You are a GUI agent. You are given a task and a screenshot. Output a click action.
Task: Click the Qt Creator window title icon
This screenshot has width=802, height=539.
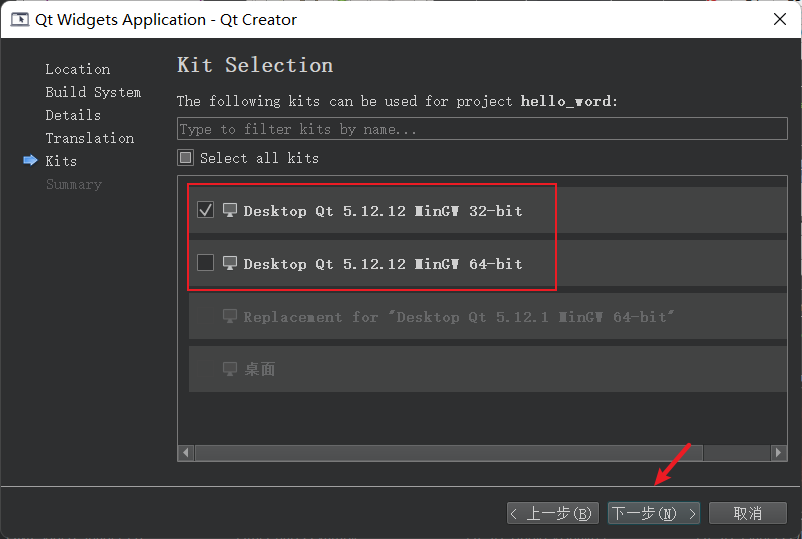coord(20,19)
